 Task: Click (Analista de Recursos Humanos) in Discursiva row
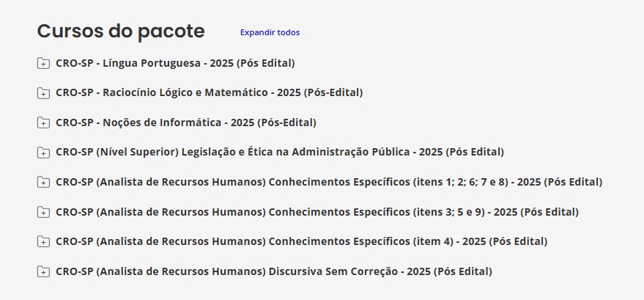[181, 271]
